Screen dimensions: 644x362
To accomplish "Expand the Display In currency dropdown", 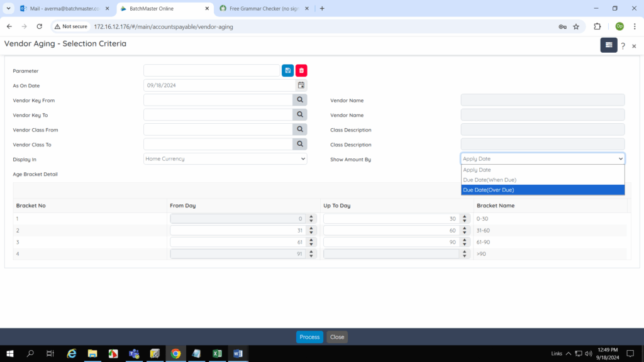I will click(x=225, y=159).
